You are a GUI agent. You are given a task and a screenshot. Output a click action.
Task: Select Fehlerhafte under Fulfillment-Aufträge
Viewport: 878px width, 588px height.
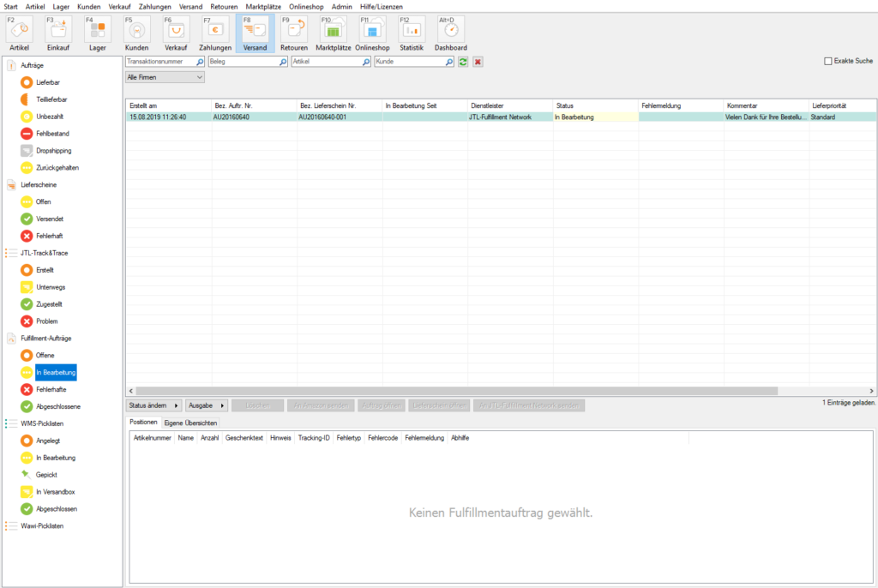pos(50,389)
